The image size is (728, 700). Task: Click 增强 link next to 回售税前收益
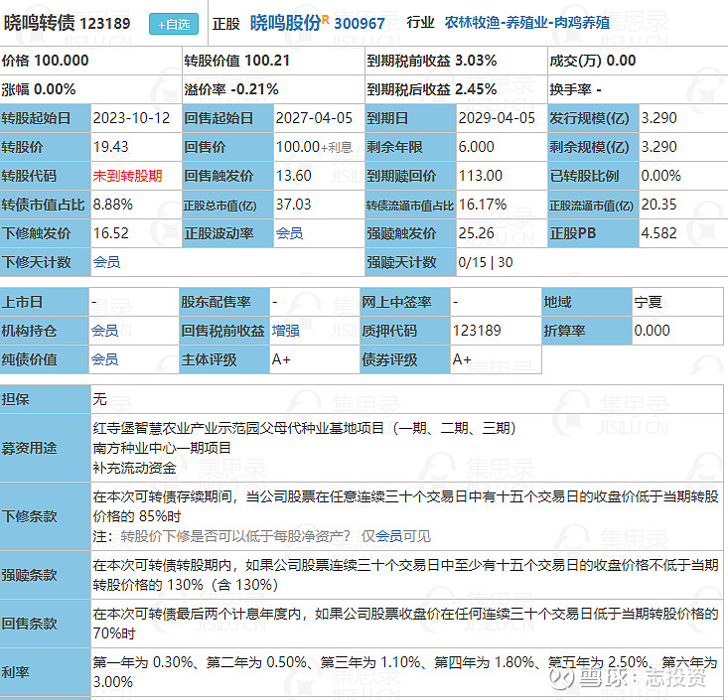point(285,331)
